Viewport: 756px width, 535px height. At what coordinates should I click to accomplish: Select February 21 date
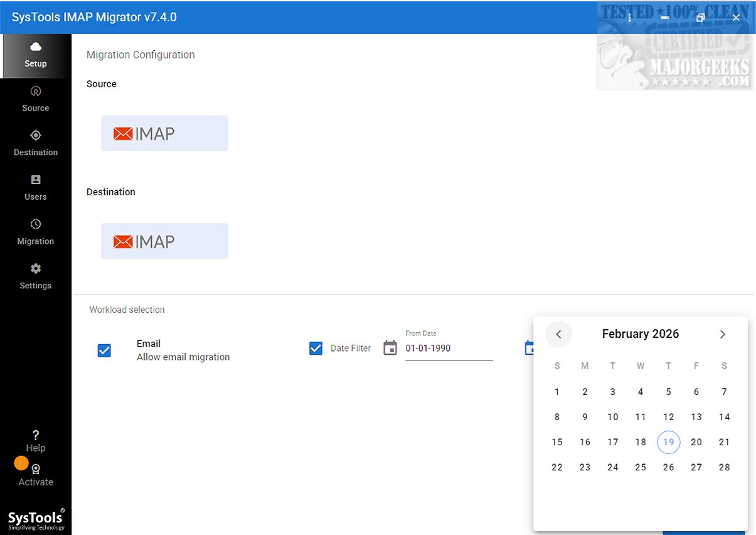click(x=725, y=442)
